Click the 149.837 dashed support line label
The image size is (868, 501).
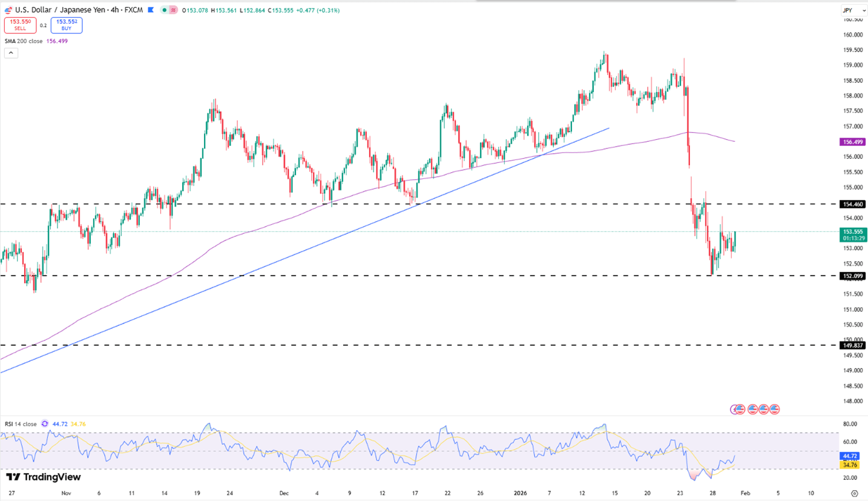coord(853,345)
